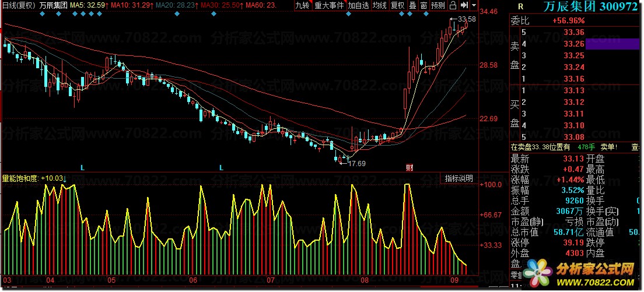Click the 日线(复权) period label
This screenshot has height=292, width=644.
[x=19, y=5]
